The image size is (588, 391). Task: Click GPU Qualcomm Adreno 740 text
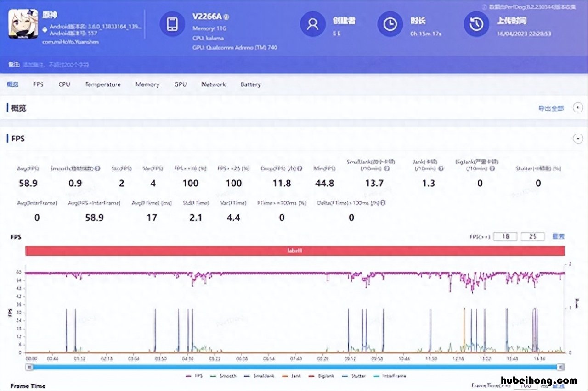(x=235, y=48)
